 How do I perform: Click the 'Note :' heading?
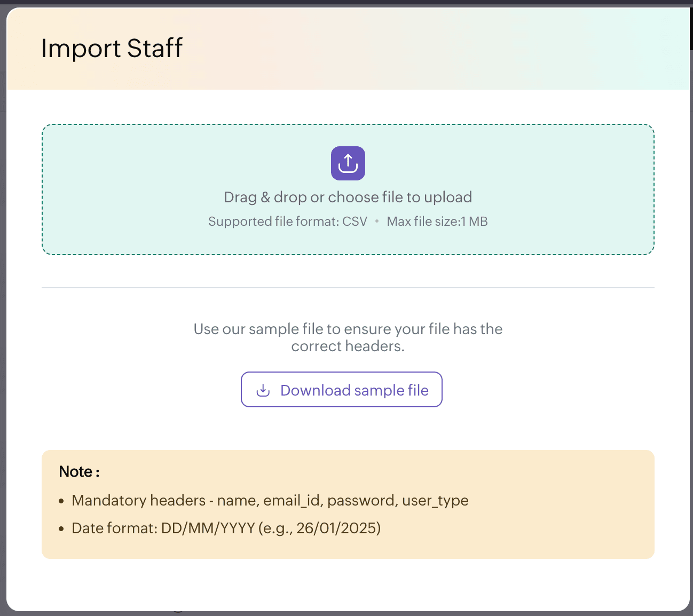[79, 472]
